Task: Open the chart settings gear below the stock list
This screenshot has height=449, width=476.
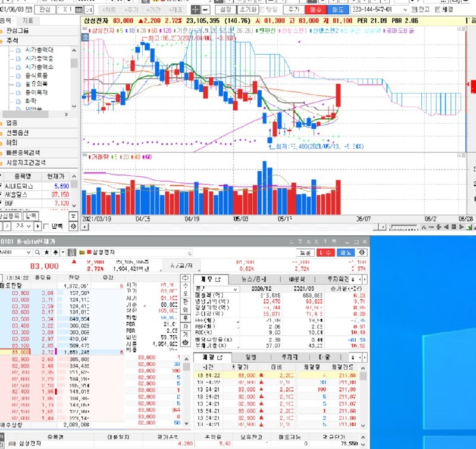Action: pos(73,226)
